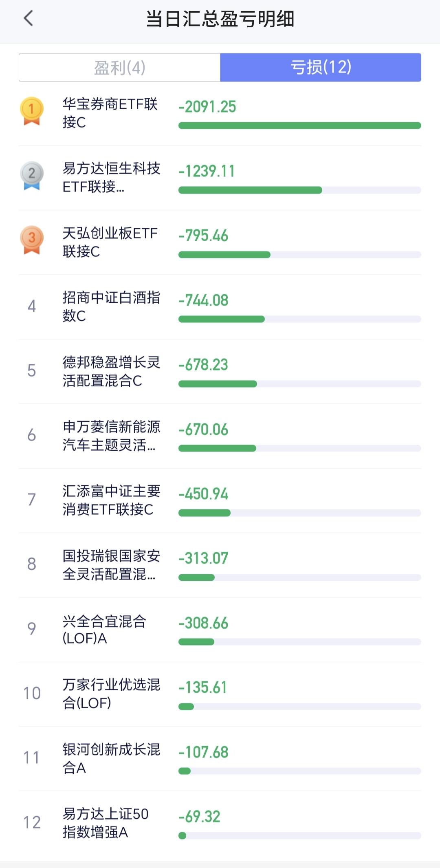Switch to the 盈利(4) tab
Image resolution: width=440 pixels, height=868 pixels.
[x=119, y=67]
